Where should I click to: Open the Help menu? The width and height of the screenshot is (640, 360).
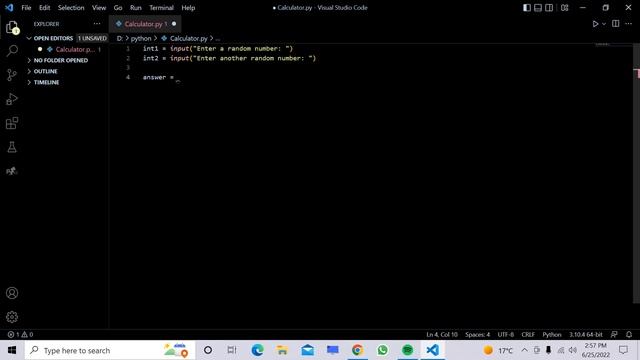188,8
